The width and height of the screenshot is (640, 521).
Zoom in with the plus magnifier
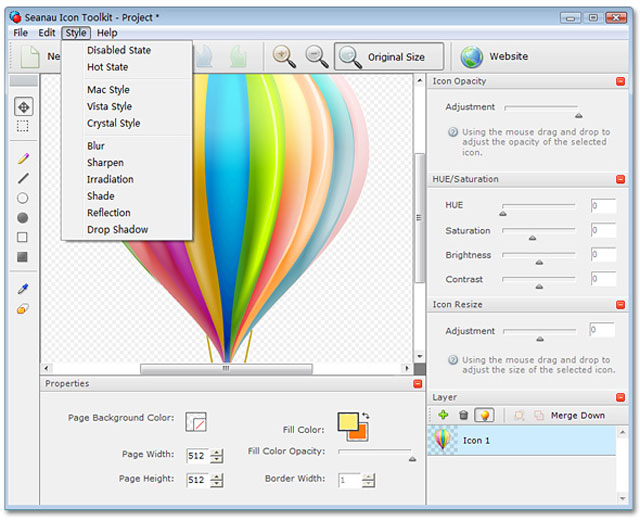(284, 57)
